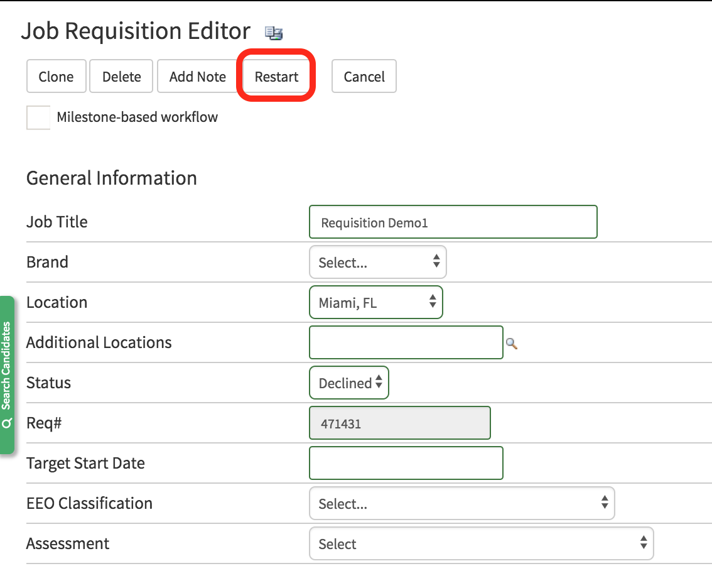The image size is (712, 588).
Task: Click inside the Job Title field
Action: pos(452,222)
